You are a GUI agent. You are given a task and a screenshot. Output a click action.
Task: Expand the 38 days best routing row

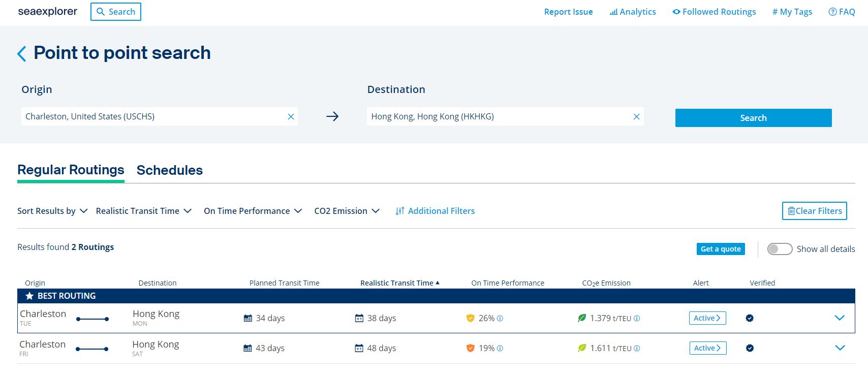tap(840, 318)
